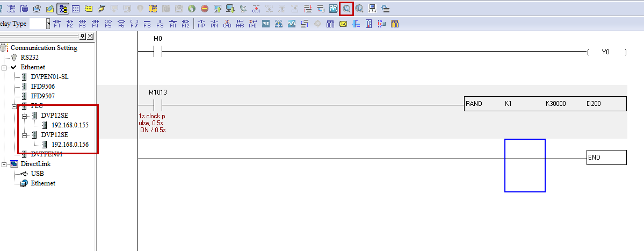Click the ladder diagram mode icon

(x=62, y=9)
